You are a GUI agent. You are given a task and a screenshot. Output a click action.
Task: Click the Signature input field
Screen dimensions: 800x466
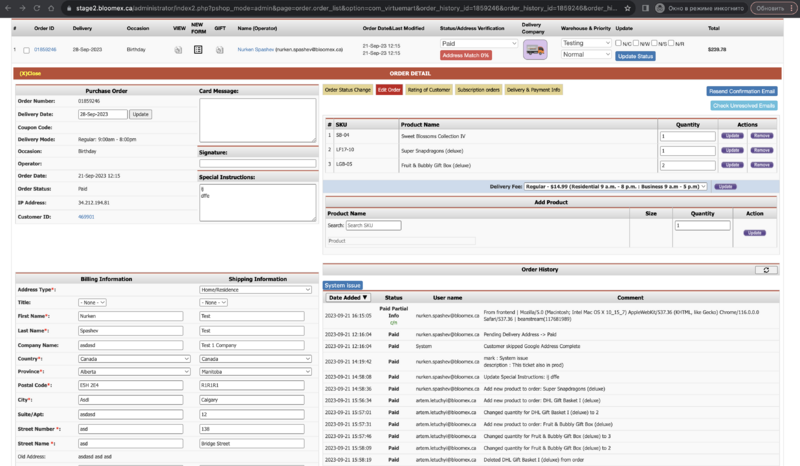258,164
